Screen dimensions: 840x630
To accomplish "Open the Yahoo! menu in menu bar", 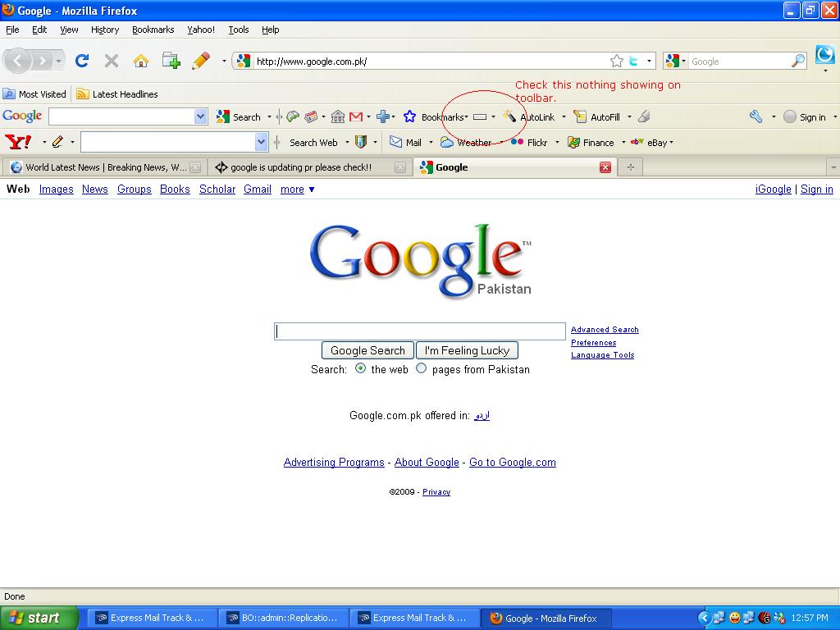I will (x=201, y=30).
